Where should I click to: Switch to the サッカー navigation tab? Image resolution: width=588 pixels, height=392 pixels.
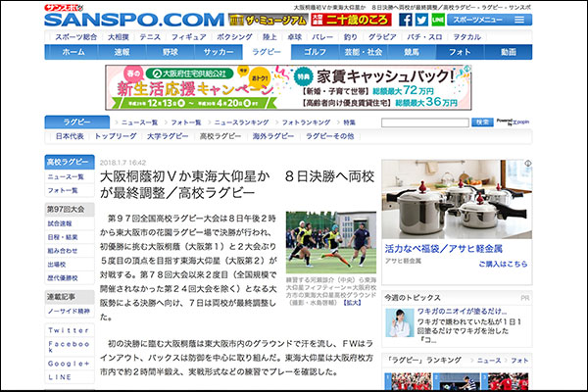coord(217,51)
